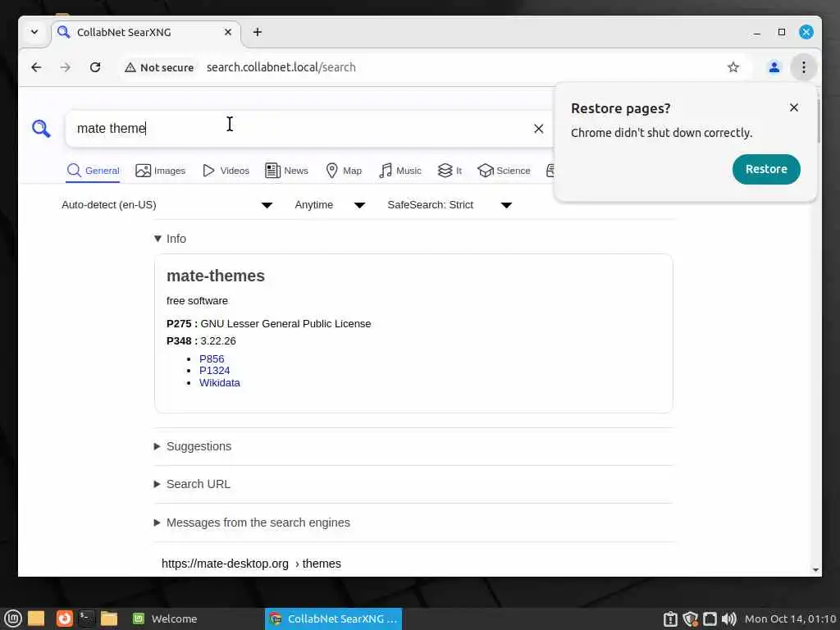Launch the Terminal from the taskbar
The image size is (840, 630).
click(86, 619)
